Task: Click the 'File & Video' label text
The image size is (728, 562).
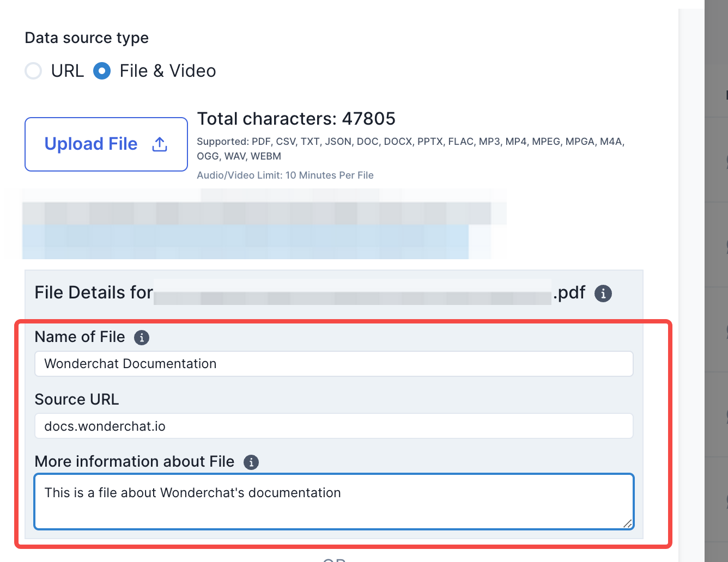Action: point(168,71)
